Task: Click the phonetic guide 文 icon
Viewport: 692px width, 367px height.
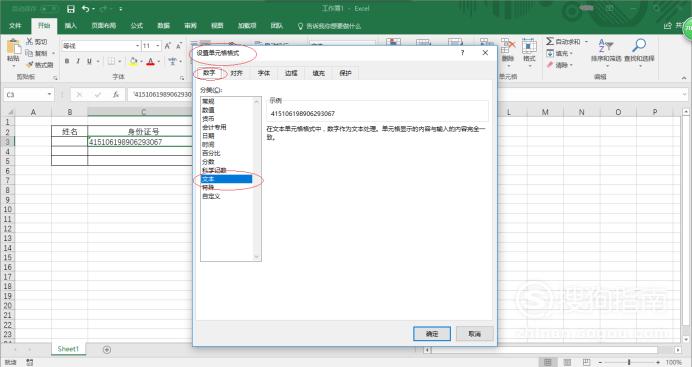Action: 173,61
